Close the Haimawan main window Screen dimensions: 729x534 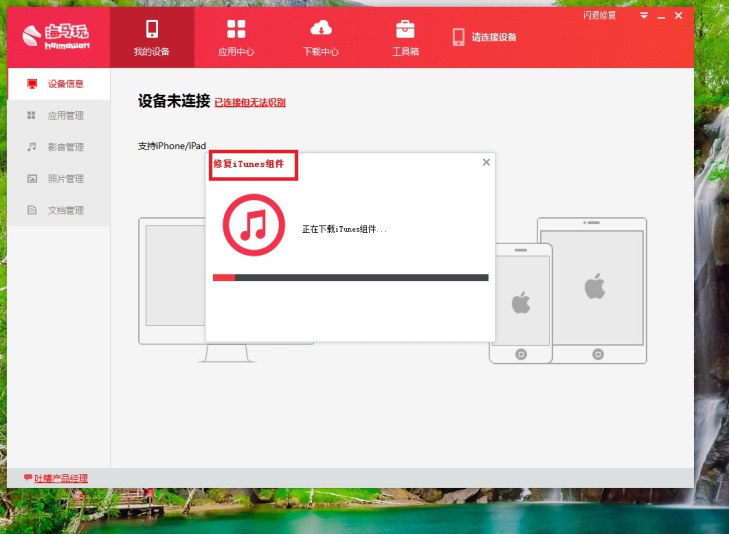[x=678, y=15]
